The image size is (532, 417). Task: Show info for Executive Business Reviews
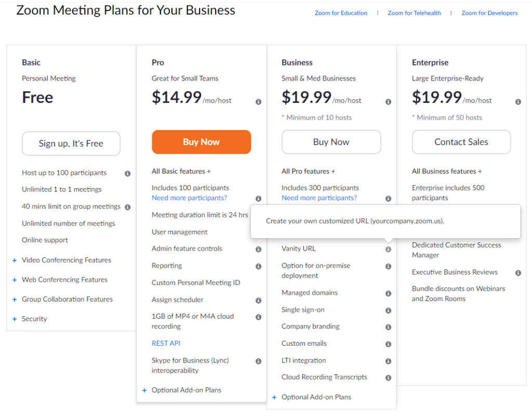pyautogui.click(x=518, y=272)
